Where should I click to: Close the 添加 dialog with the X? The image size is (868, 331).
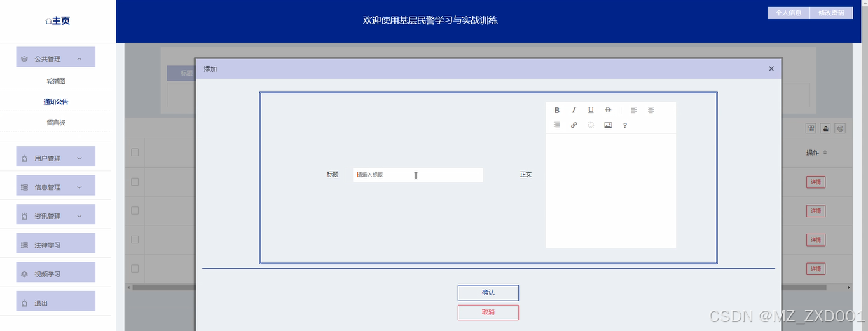pos(771,69)
